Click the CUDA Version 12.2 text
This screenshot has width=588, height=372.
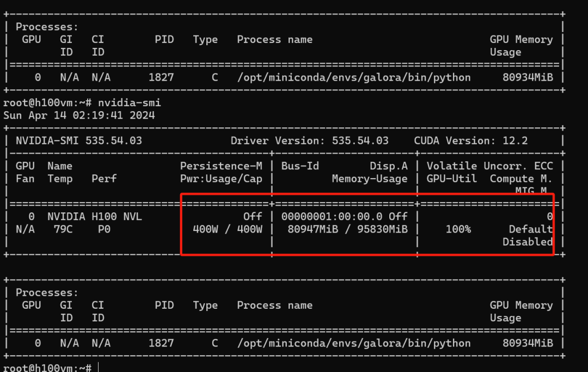click(x=470, y=141)
